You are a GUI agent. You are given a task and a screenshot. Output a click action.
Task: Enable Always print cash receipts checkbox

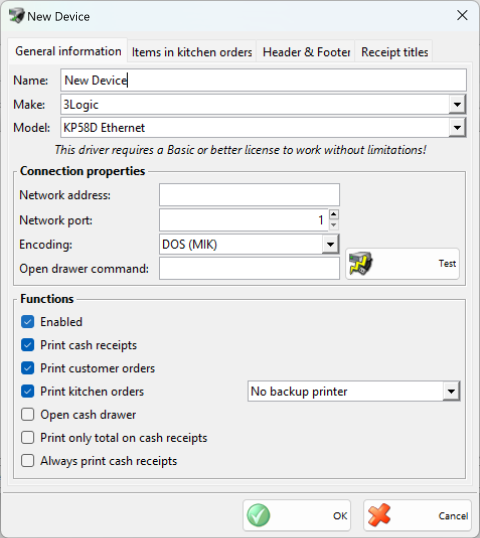pos(27,461)
